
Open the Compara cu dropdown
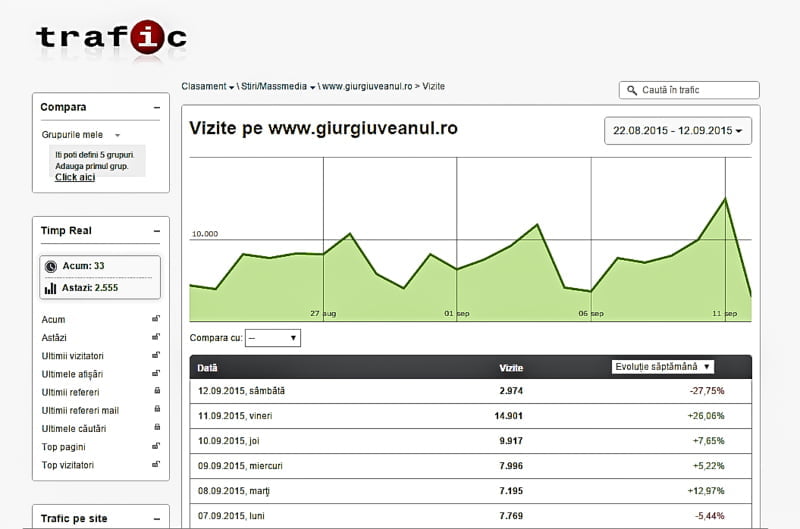coord(272,339)
